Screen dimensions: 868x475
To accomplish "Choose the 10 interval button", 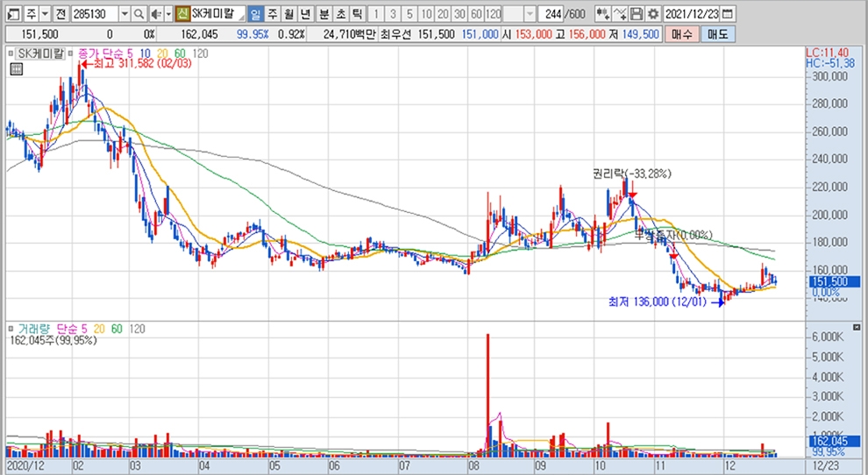I will pyautogui.click(x=426, y=14).
